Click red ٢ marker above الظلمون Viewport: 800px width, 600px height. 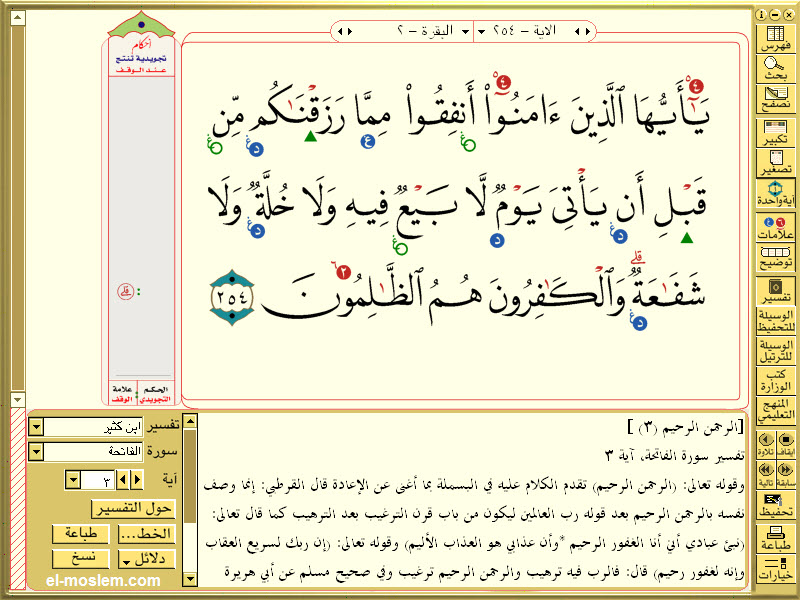click(343, 272)
